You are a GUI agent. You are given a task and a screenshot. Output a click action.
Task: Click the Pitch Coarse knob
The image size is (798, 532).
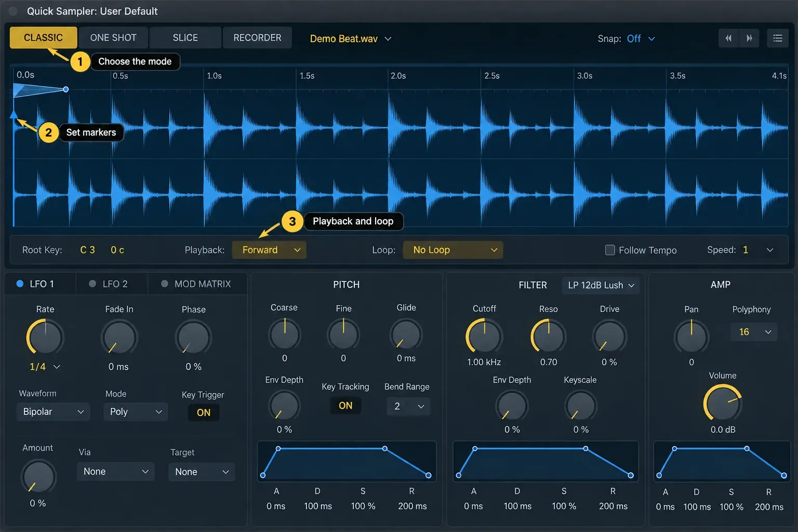point(284,334)
